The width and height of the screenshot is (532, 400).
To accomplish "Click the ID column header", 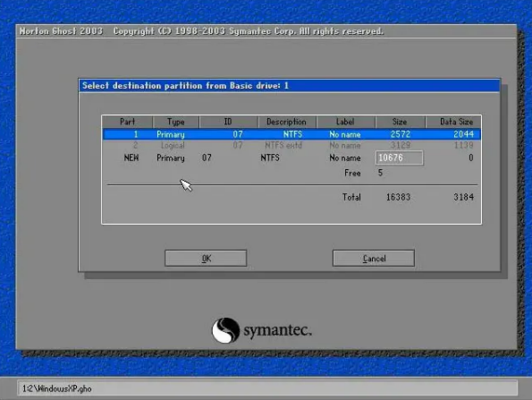I will tap(228, 122).
